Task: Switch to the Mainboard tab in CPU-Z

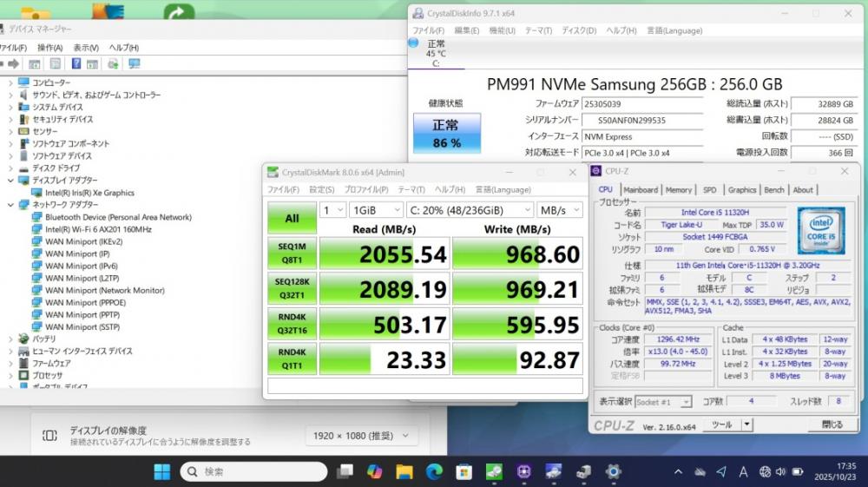Action: (641, 190)
